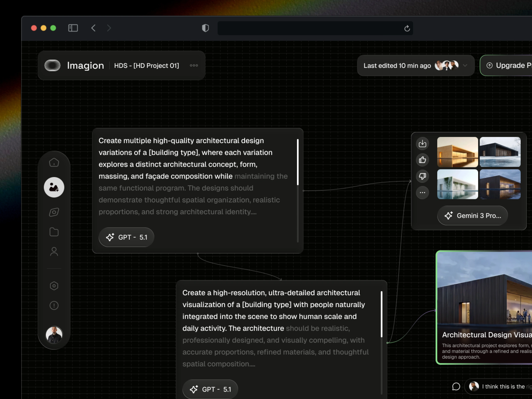Viewport: 532px width, 399px height.
Task: Toggle thumbs down on generated images
Action: 422,176
